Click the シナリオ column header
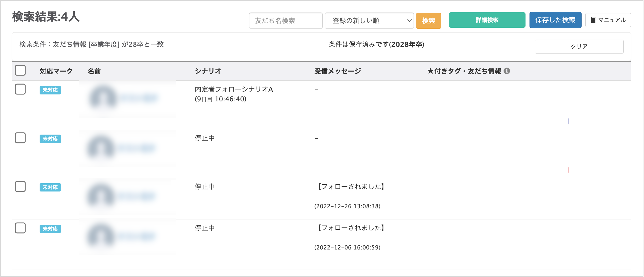The height and width of the screenshot is (277, 644). [x=208, y=71]
